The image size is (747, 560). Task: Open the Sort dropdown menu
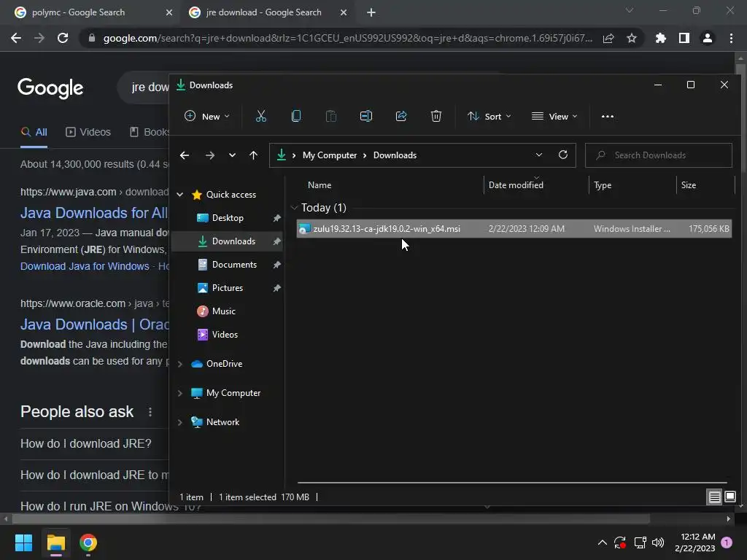[489, 116]
